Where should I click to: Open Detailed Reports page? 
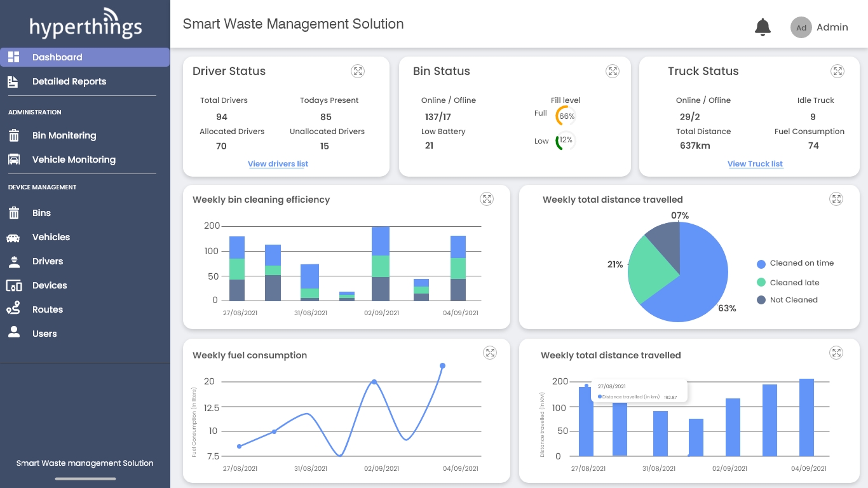click(69, 81)
